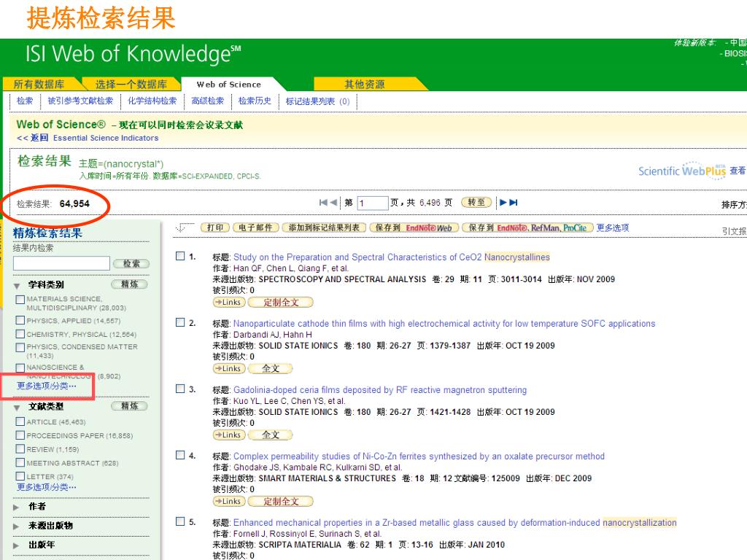Check the Chemistry, Physical category
The width and height of the screenshot is (747, 560).
tap(20, 334)
